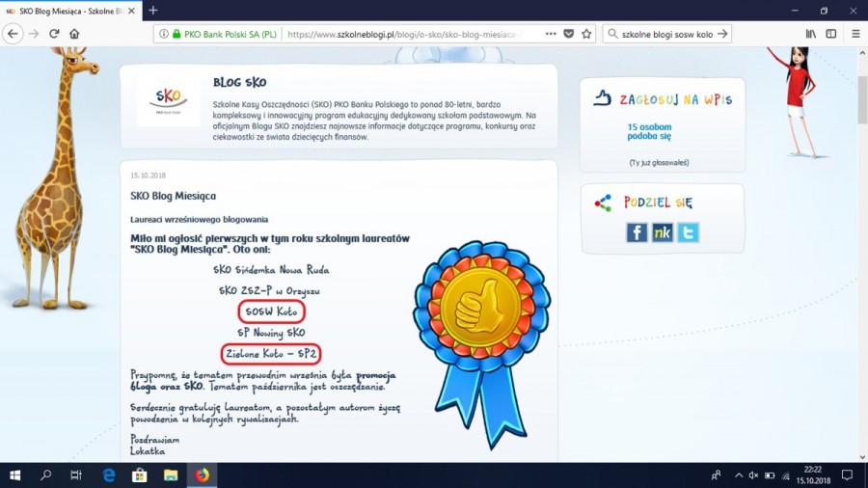This screenshot has width=868, height=488.
Task: Click the Zielone Koło – SP2 laureate
Action: tap(271, 354)
